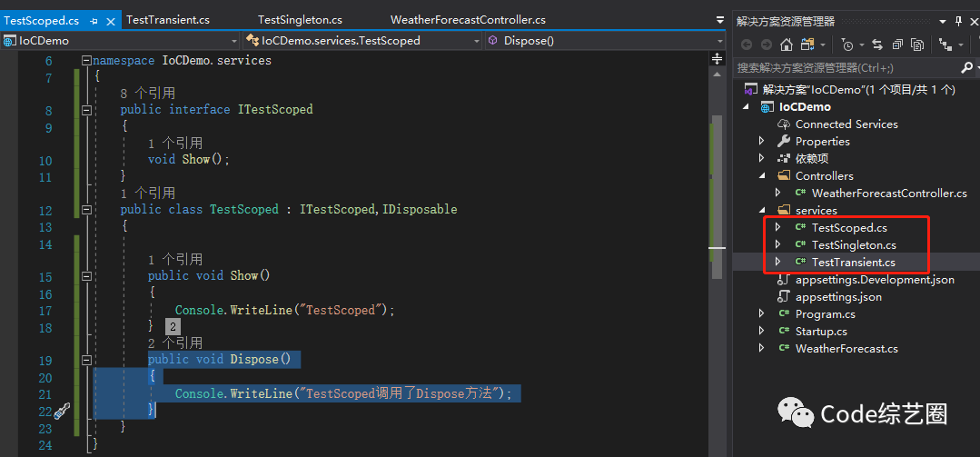This screenshot has width=980, height=457.
Task: Toggle the Show All Files icon
Action: [x=916, y=45]
